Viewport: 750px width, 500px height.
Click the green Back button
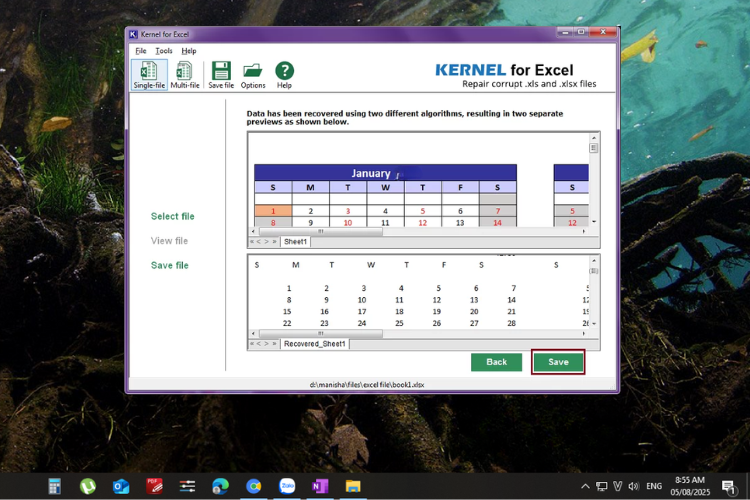click(x=496, y=362)
